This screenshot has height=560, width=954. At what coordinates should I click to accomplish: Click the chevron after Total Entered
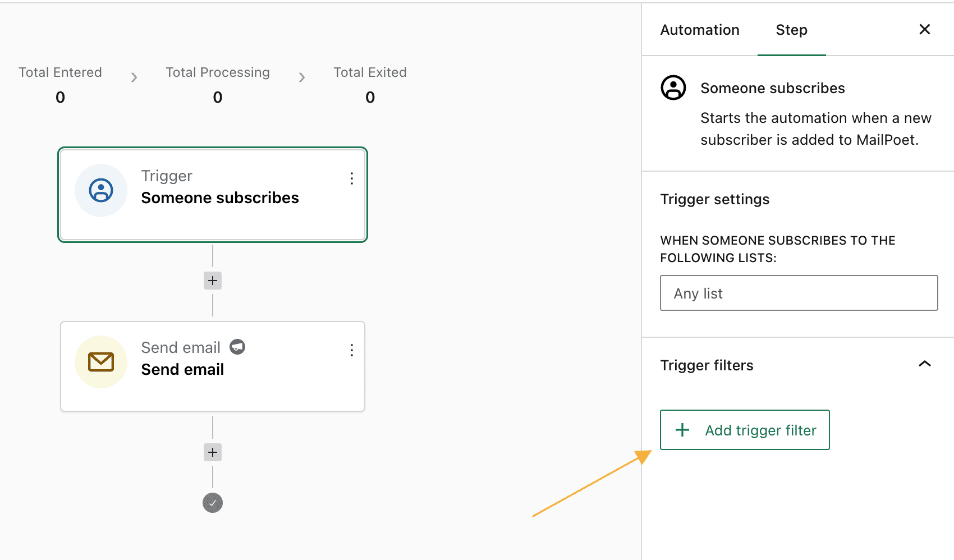coord(134,77)
